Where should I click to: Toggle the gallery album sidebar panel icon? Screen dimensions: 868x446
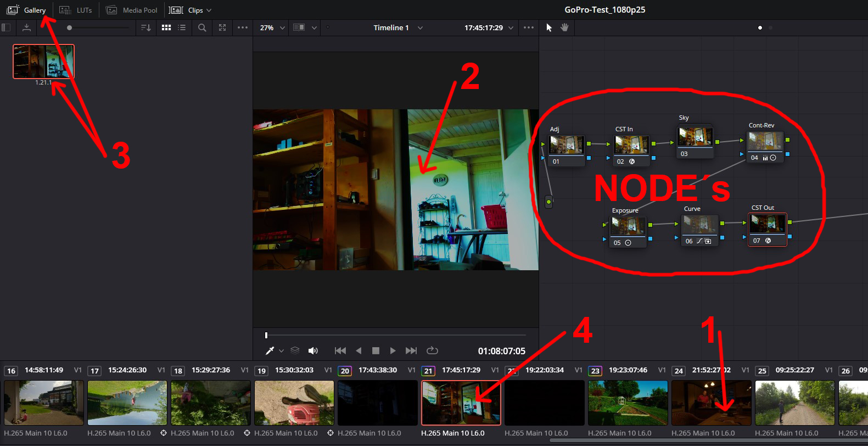pyautogui.click(x=6, y=27)
